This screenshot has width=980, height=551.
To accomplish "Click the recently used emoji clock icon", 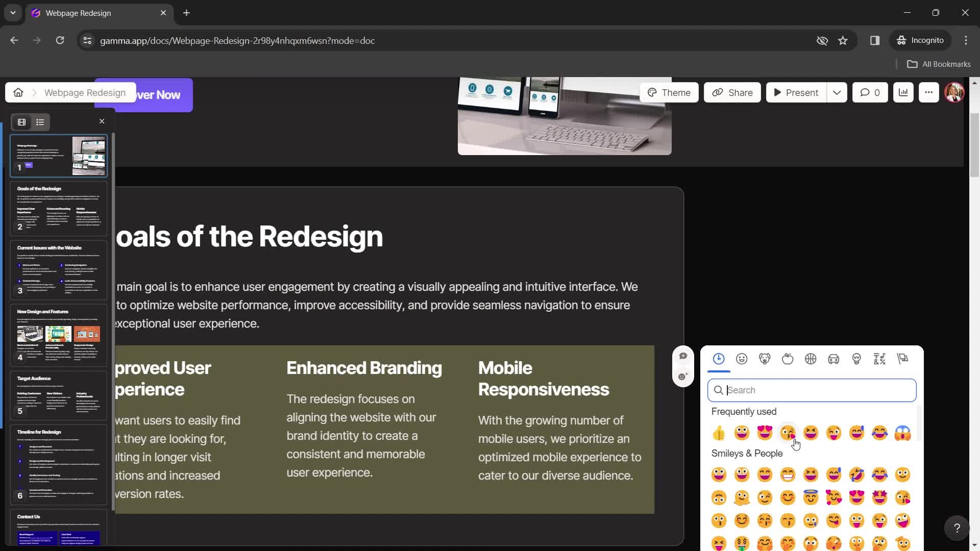I will tap(719, 359).
